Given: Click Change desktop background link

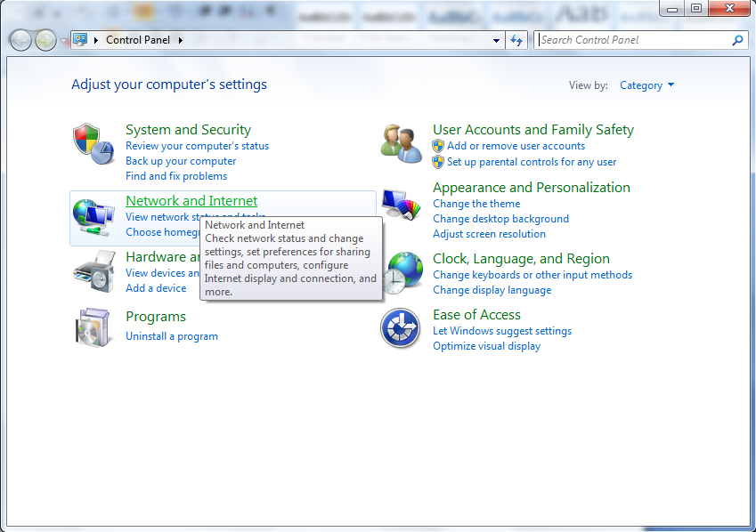Looking at the screenshot, I should click(x=501, y=219).
